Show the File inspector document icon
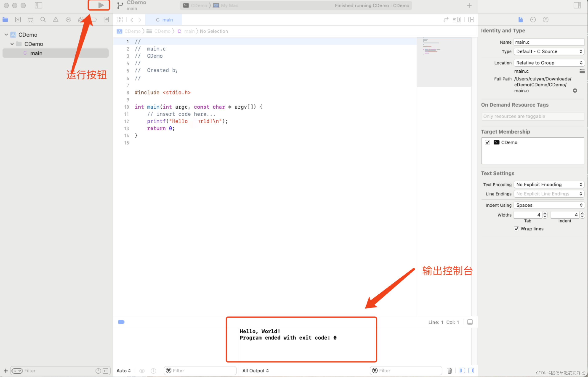The height and width of the screenshot is (377, 588). coord(520,20)
